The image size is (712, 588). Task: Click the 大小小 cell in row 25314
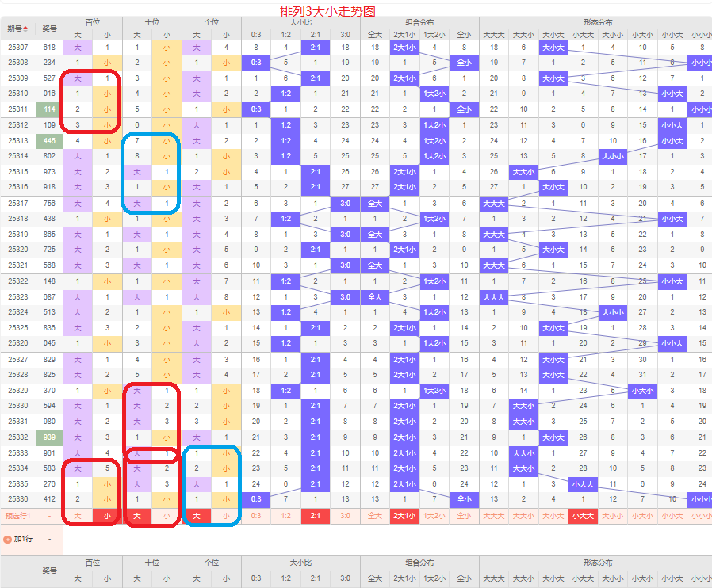tap(613, 156)
